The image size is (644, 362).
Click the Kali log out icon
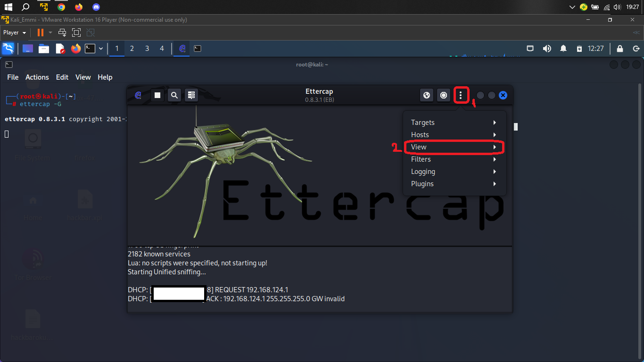(636, 49)
